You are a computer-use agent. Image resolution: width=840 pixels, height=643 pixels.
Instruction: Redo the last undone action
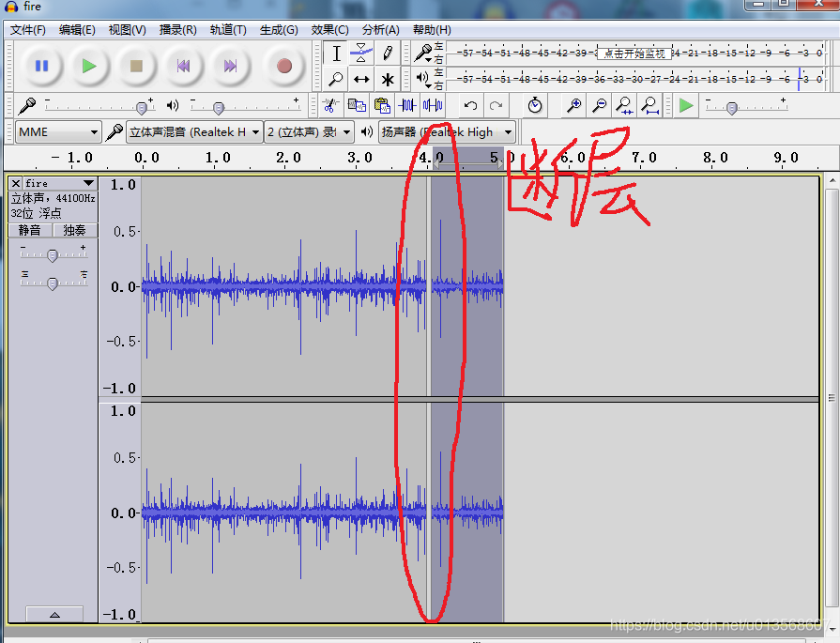coord(496,105)
